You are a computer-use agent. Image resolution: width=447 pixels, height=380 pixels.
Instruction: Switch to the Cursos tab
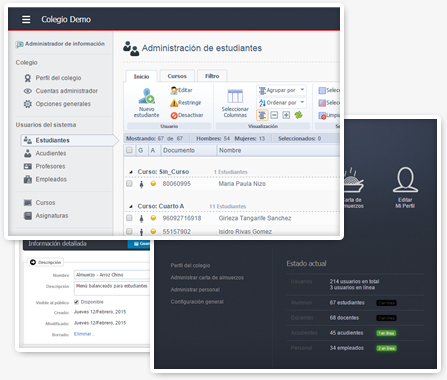click(177, 76)
